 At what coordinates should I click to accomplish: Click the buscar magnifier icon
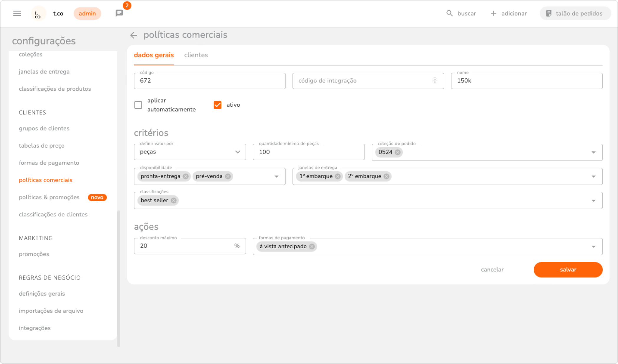[x=449, y=14]
